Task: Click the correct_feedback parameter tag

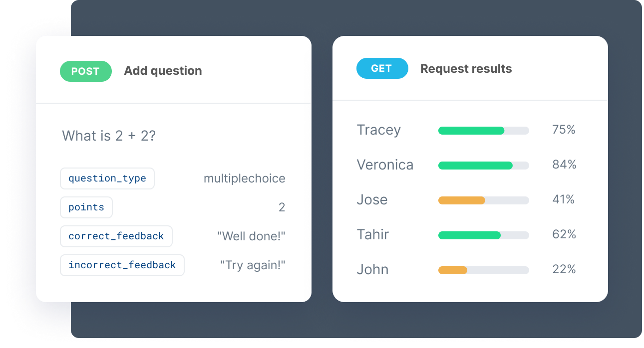Action: (x=116, y=236)
